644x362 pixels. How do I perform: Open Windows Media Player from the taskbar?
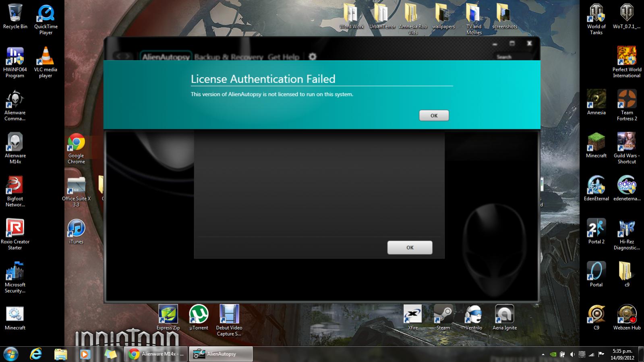(x=85, y=354)
